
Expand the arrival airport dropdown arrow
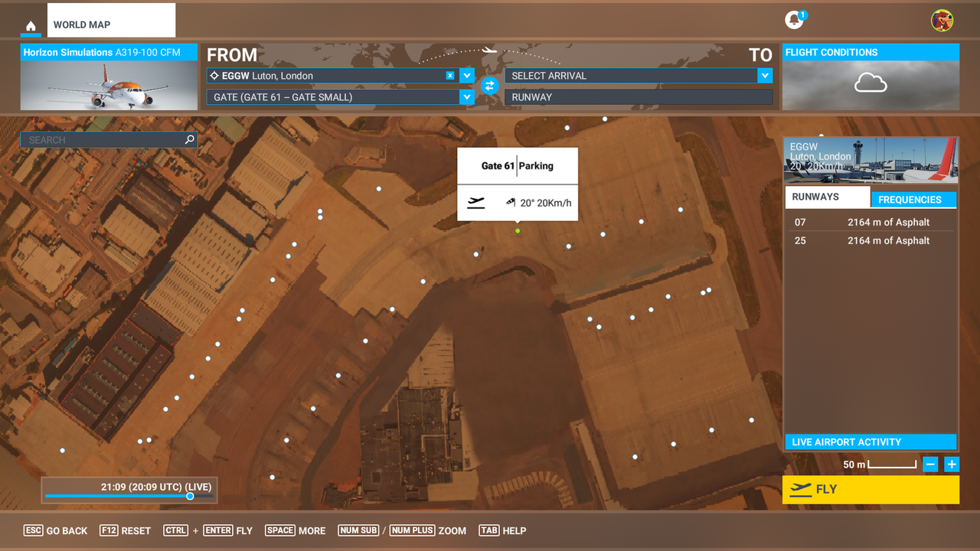coord(764,76)
